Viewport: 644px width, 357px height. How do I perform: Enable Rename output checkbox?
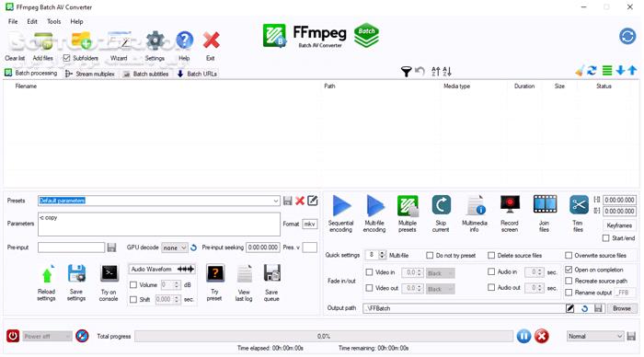pyautogui.click(x=569, y=293)
